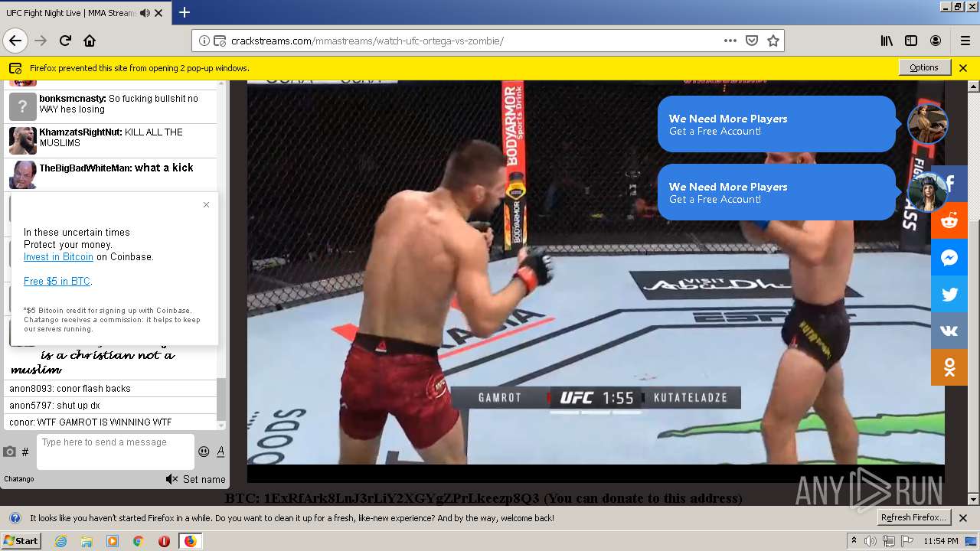Click the chat scrollbar
980x551 pixels.
click(x=222, y=398)
